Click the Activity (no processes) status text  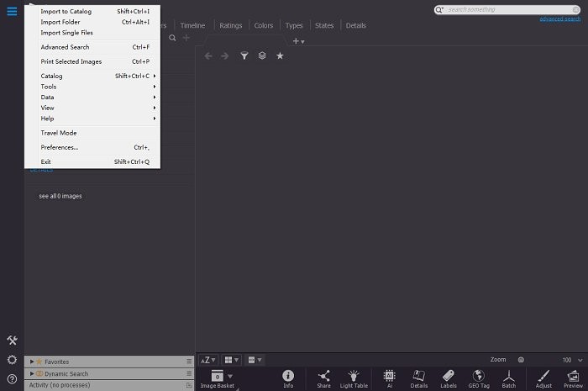click(60, 385)
